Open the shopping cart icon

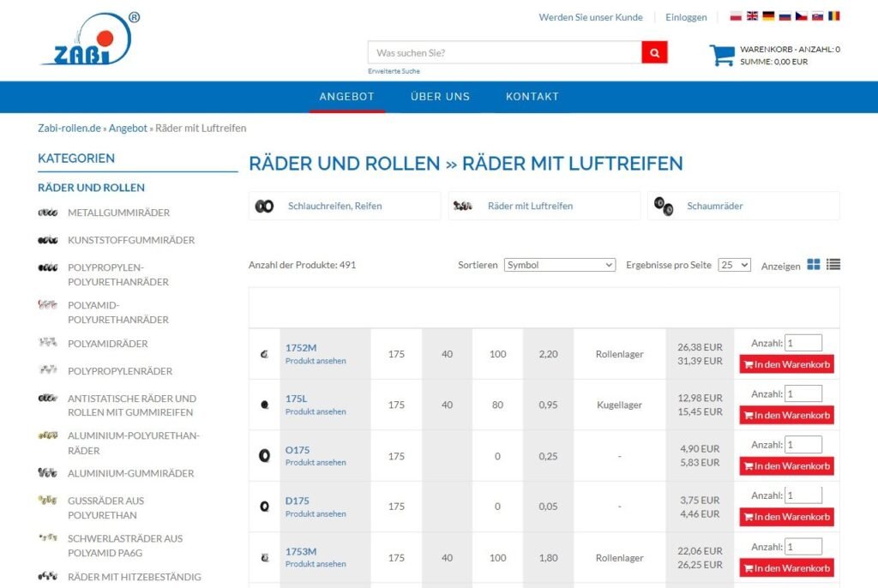point(722,55)
